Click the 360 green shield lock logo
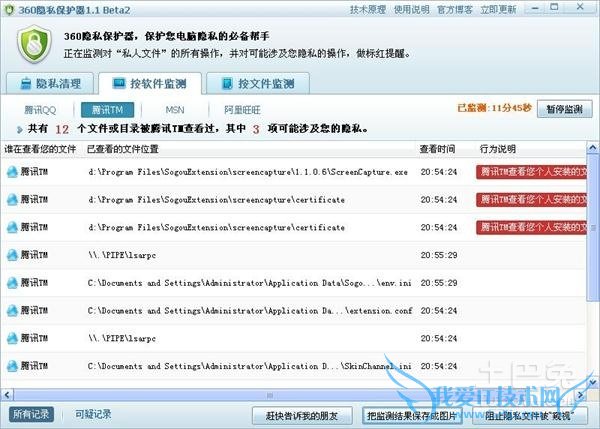Screen dimensions: 600x429 34,44
